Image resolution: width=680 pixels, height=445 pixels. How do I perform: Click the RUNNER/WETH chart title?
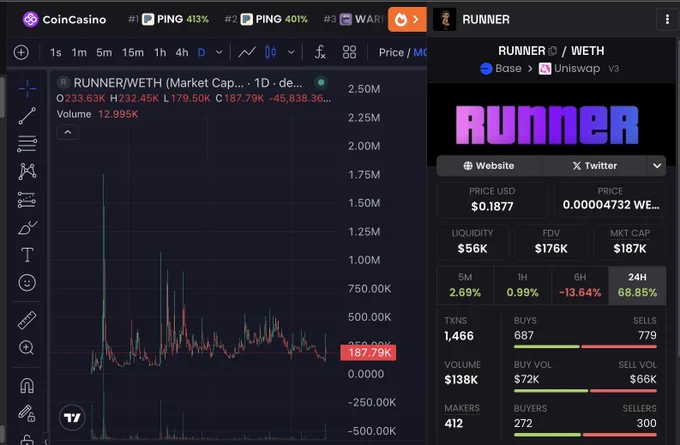coord(188,82)
